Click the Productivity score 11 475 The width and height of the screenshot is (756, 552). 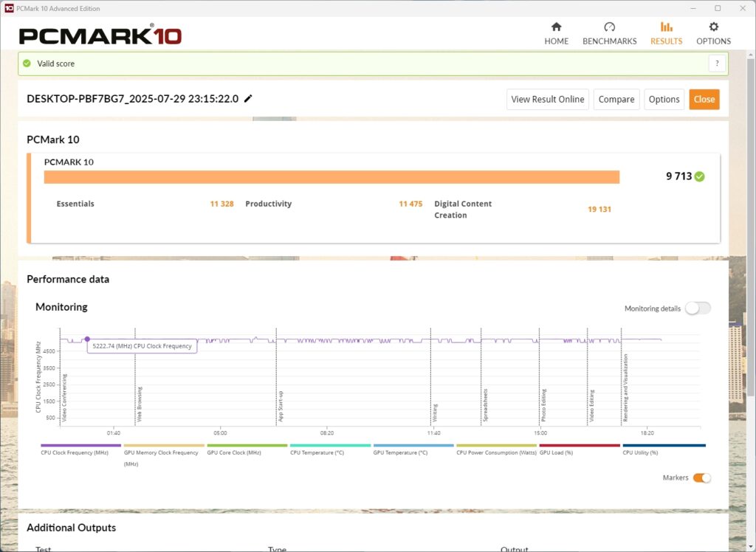pyautogui.click(x=410, y=204)
